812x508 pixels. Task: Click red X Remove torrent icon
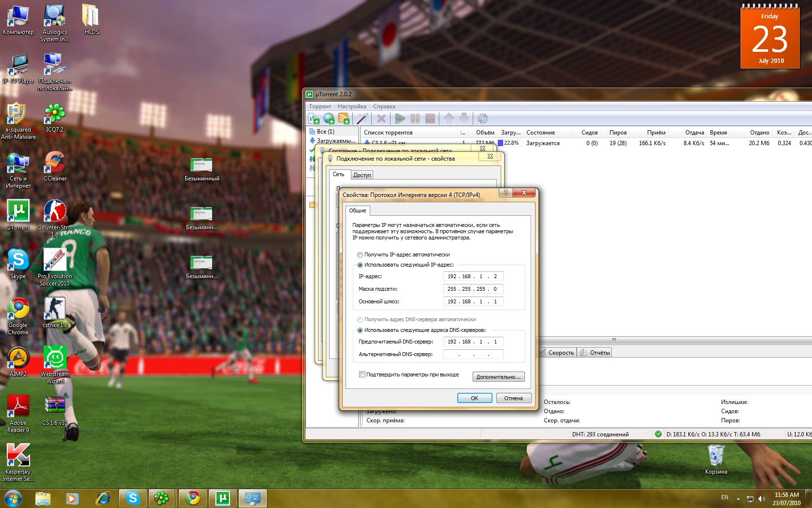(381, 119)
